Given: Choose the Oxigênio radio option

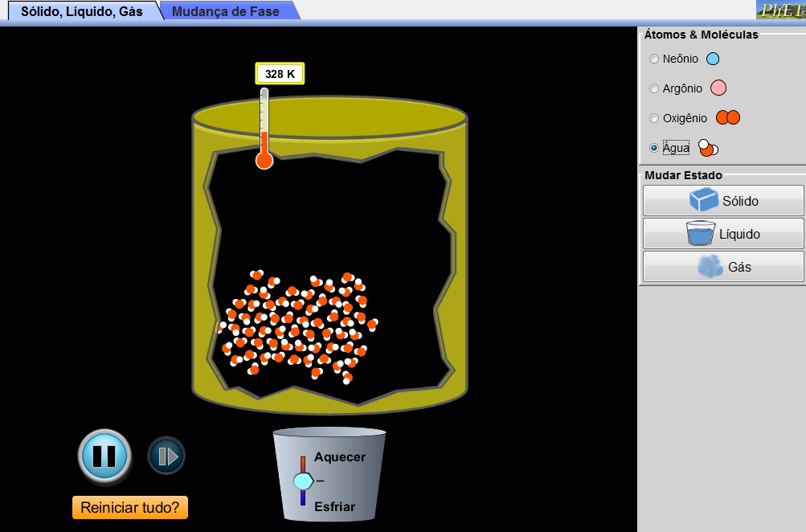Looking at the screenshot, I should (654, 118).
